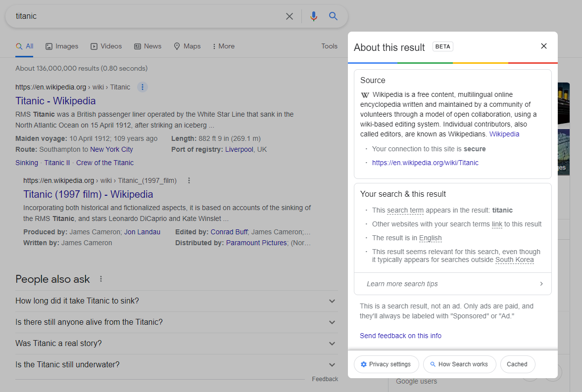Open the People also ask options menu
The width and height of the screenshot is (582, 392).
pos(101,279)
